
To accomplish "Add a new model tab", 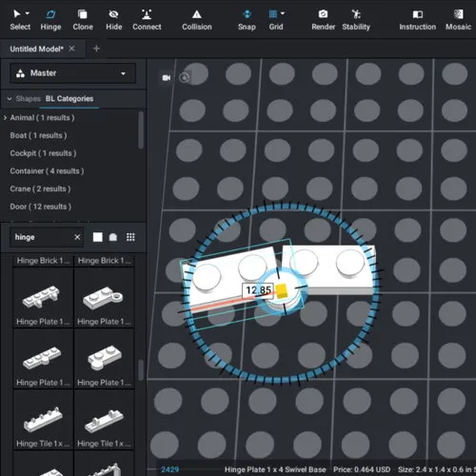I will click(x=96, y=49).
